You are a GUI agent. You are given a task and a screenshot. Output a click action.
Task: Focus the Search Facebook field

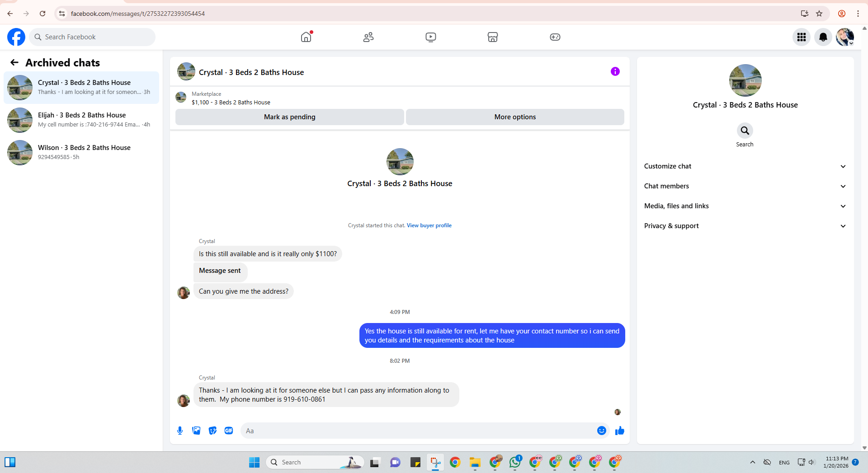92,37
